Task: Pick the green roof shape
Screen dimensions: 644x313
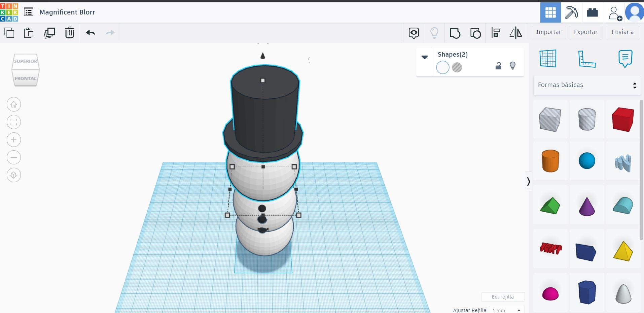Action: pyautogui.click(x=550, y=206)
